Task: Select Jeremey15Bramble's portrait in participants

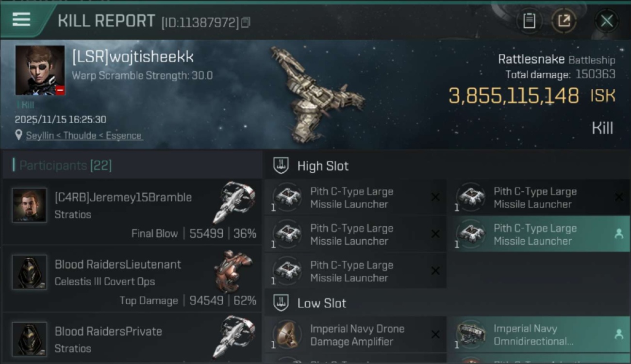Action: pos(30,205)
